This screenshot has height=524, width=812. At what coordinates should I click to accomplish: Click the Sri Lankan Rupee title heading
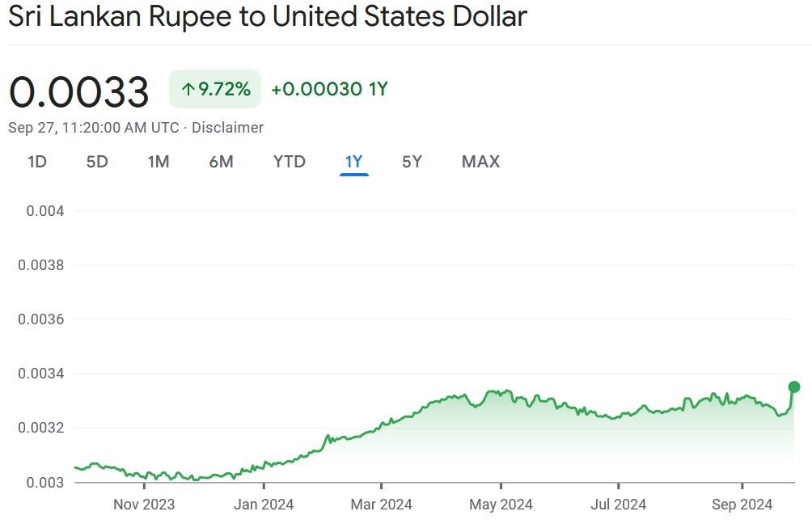click(268, 18)
